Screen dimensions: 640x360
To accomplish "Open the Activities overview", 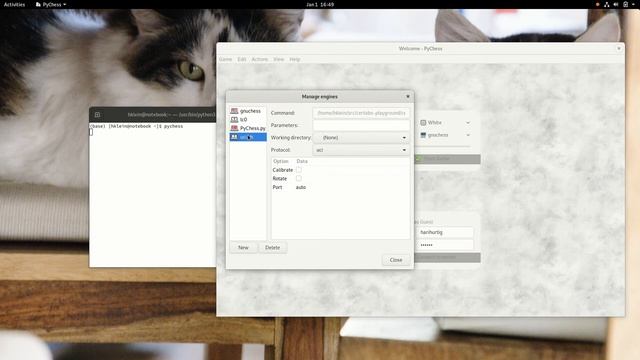I will pos(14,4).
